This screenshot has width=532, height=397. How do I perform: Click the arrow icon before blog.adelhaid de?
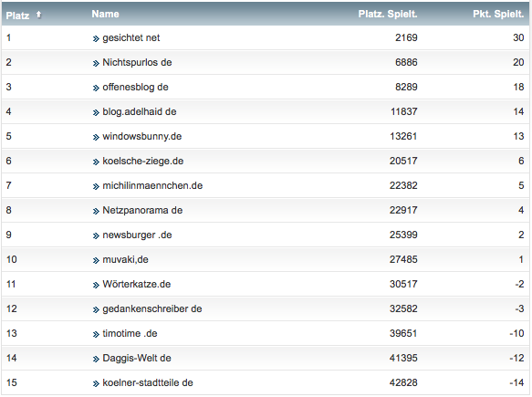[x=96, y=113]
